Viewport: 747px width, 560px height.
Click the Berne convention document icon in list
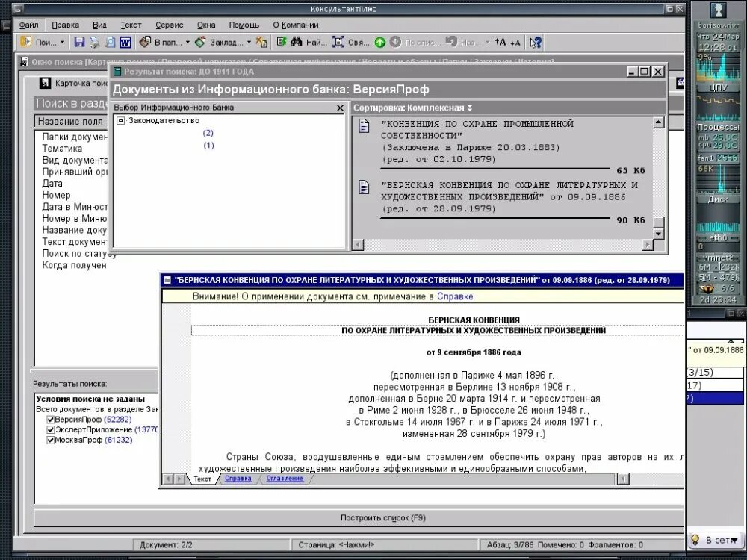(364, 187)
